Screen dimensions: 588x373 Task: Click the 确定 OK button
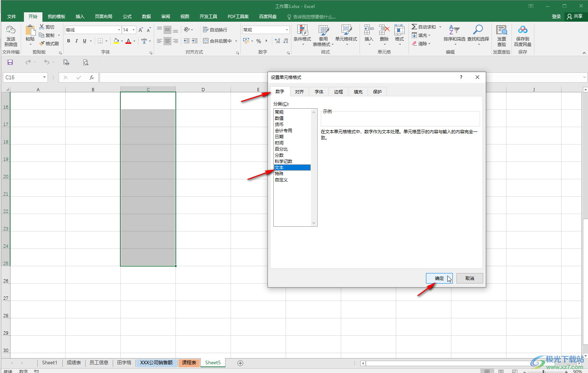tap(439, 278)
